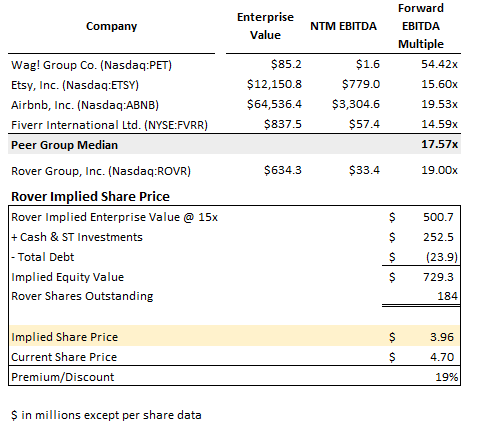This screenshot has width=482, height=433.
Task: Select the Wag! Group Co. (Nasdaq:PET) cell
Action: 91,65
